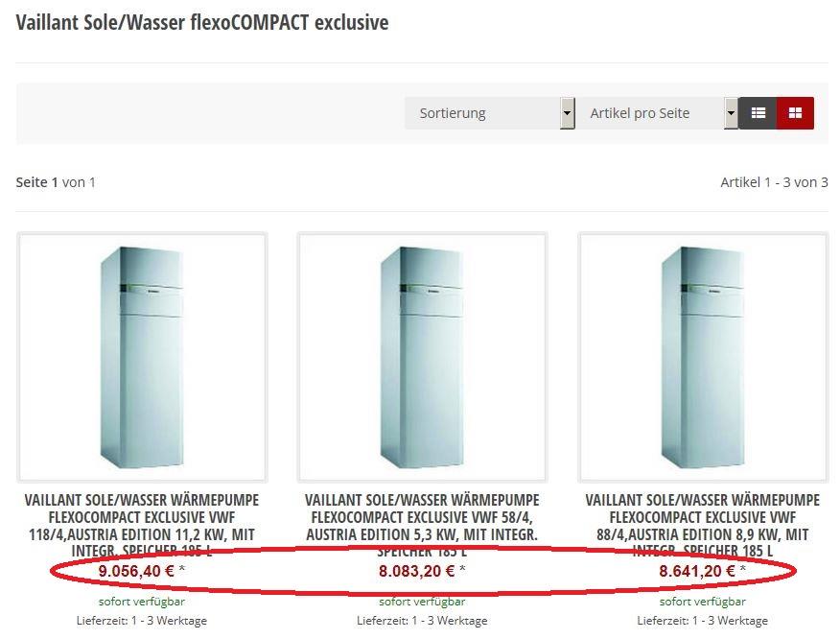The width and height of the screenshot is (840, 639).
Task: Click the Artikel pro Seite arrow button
Action: 731,113
